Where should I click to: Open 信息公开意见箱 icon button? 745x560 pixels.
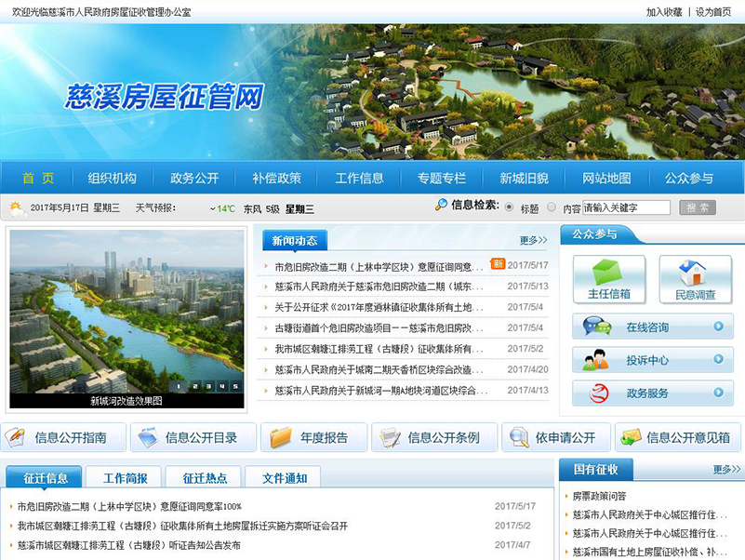tap(631, 437)
